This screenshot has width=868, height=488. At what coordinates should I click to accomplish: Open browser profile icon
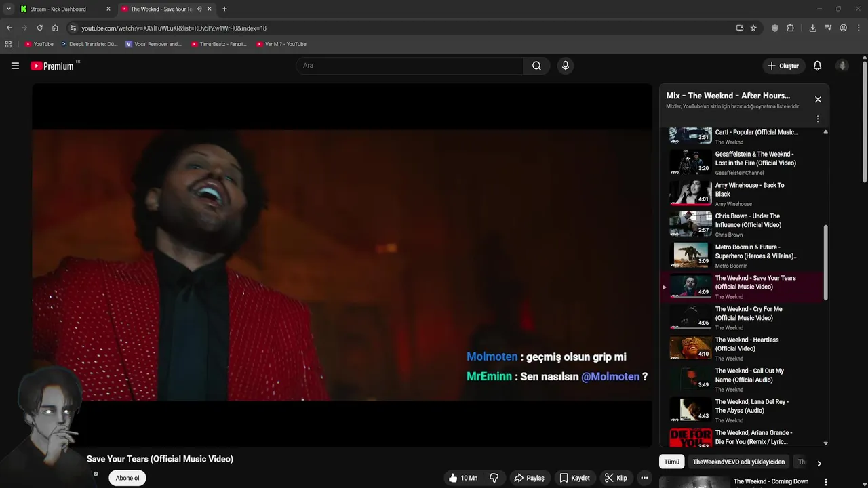pos(844,28)
